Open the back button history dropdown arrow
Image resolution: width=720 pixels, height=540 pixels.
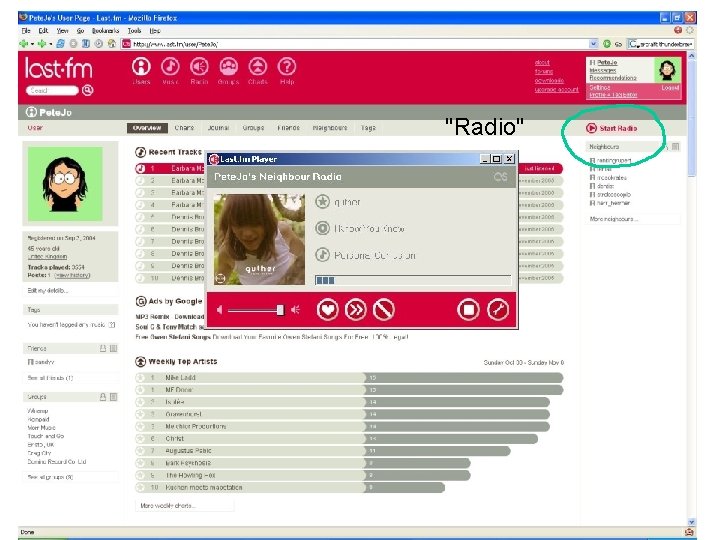32,44
